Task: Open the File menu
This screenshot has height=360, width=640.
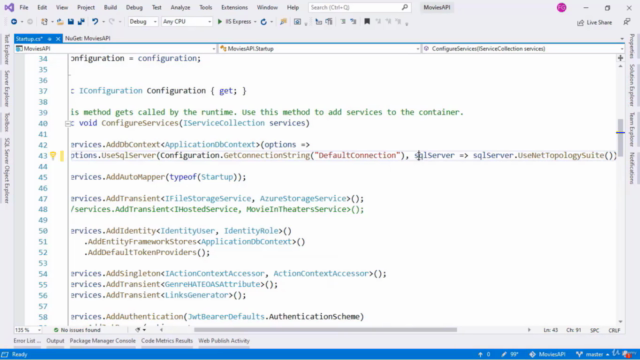Action: coord(24,7)
